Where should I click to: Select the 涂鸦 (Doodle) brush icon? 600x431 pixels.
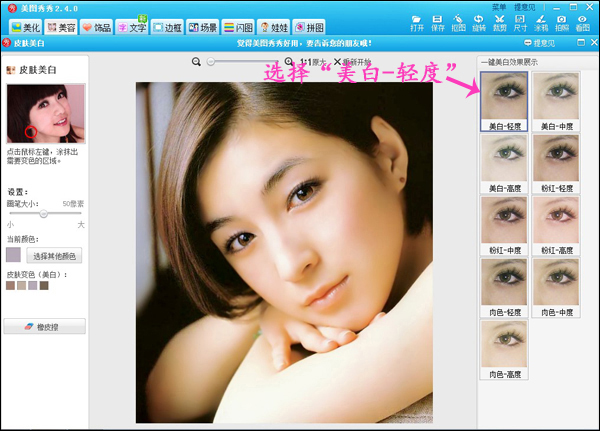pyautogui.click(x=541, y=23)
